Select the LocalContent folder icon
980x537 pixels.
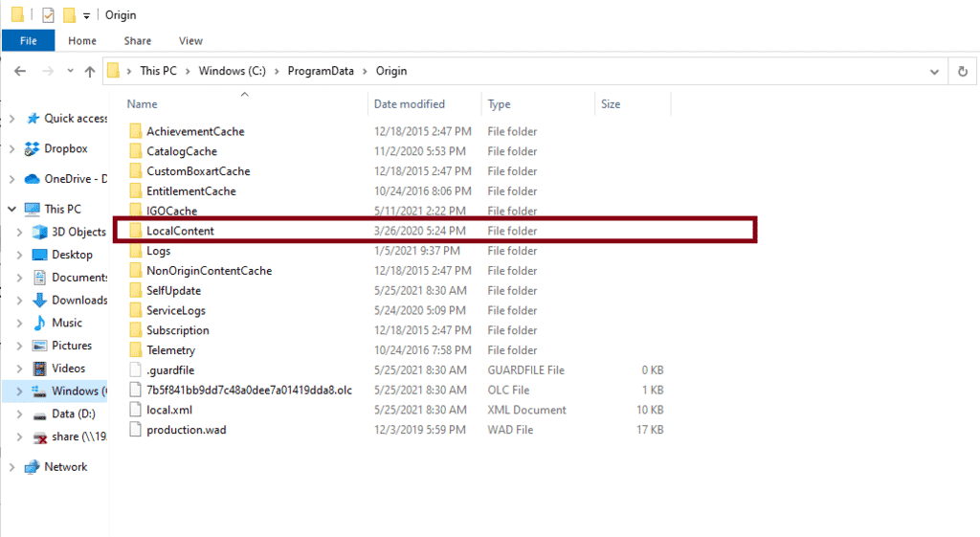(136, 231)
